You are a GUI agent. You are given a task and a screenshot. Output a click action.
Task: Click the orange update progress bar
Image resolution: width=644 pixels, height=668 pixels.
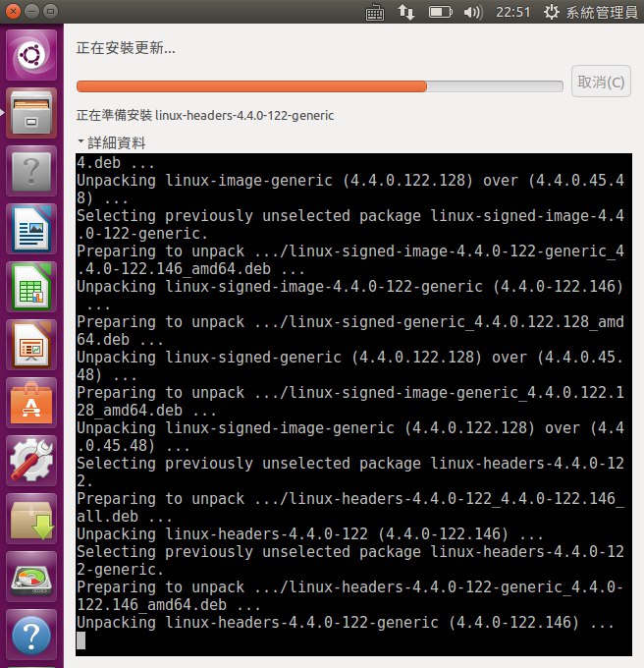(320, 86)
